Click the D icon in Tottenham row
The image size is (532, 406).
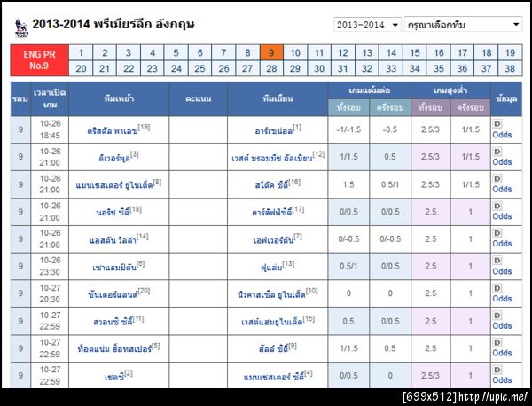pyautogui.click(x=497, y=342)
